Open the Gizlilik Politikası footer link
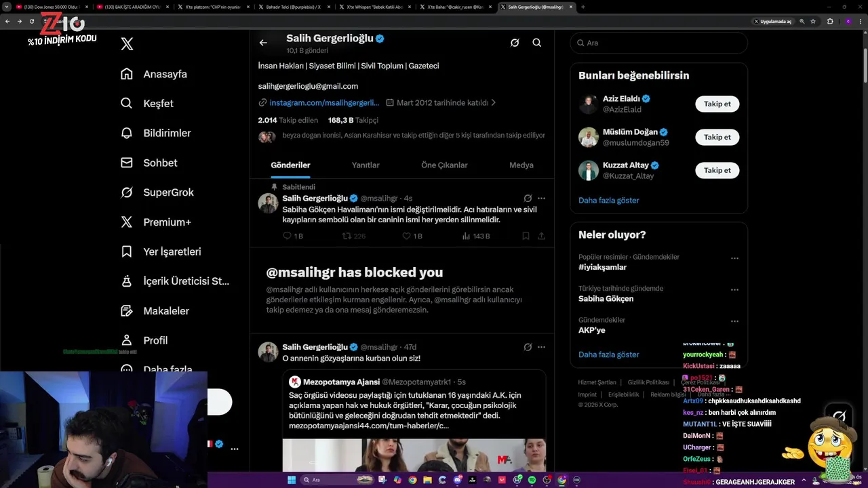The width and height of the screenshot is (868, 488). click(648, 382)
